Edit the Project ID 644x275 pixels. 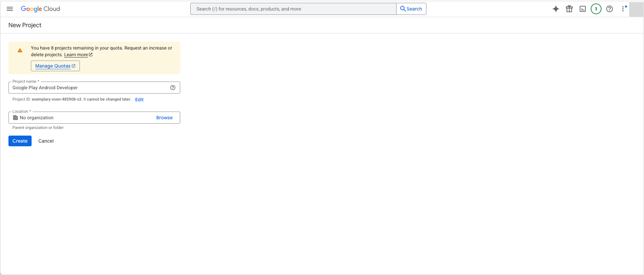[x=139, y=99]
